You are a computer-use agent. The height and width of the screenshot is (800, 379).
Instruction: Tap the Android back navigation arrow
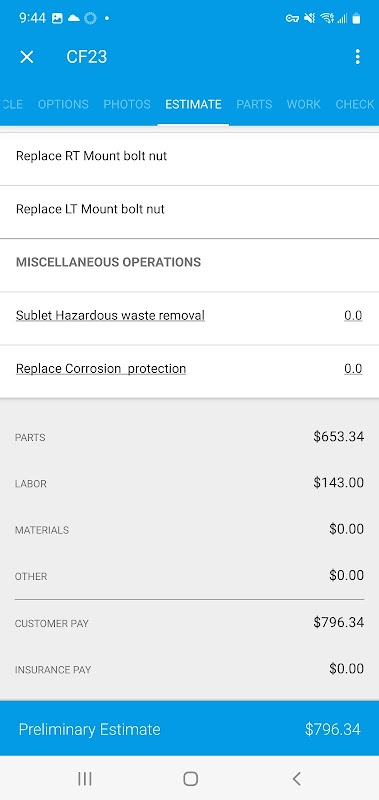point(296,778)
